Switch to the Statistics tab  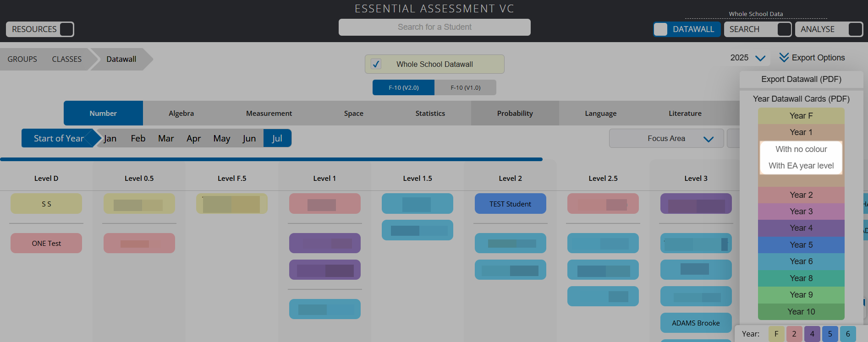(x=430, y=113)
